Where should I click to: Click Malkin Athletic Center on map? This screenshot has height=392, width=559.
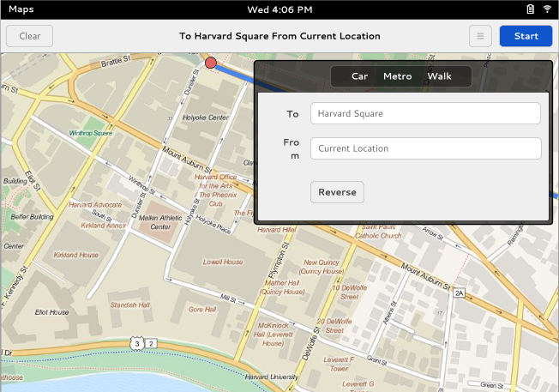(160, 222)
